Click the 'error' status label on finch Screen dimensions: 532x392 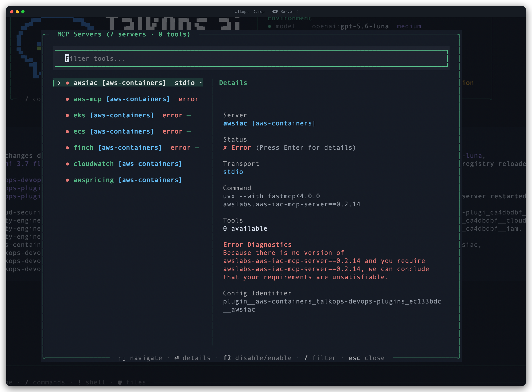click(180, 147)
